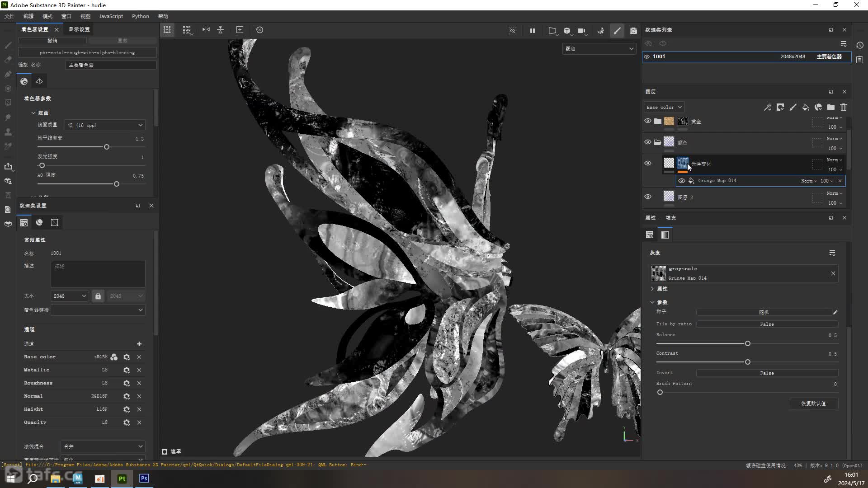Adjust the Balance slider handle
Screen dimensions: 868x488
point(748,344)
